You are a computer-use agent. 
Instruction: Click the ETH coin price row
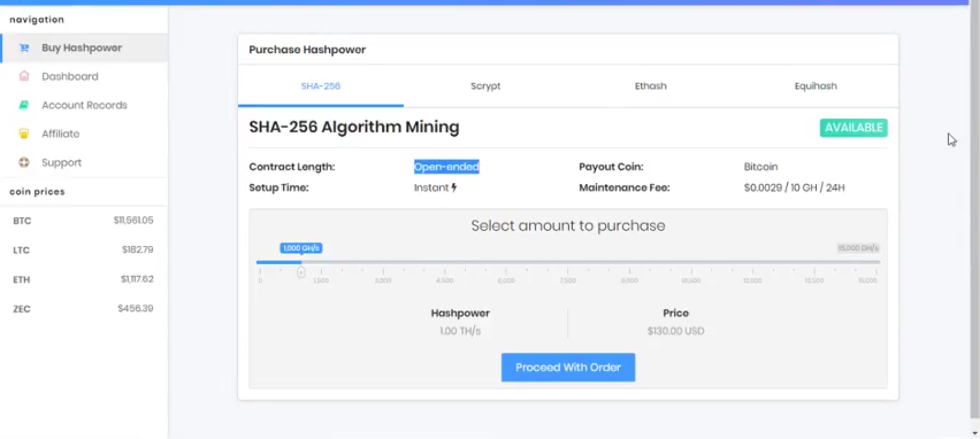click(x=83, y=279)
